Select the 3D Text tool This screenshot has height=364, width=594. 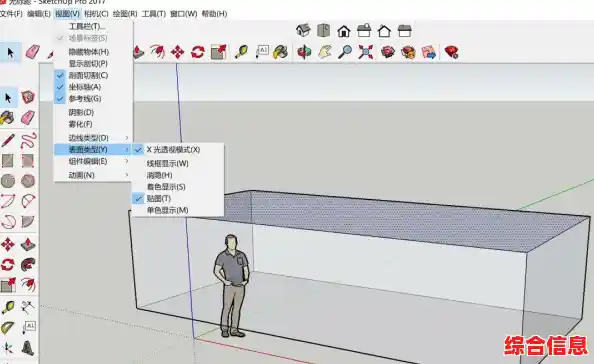(x=28, y=348)
